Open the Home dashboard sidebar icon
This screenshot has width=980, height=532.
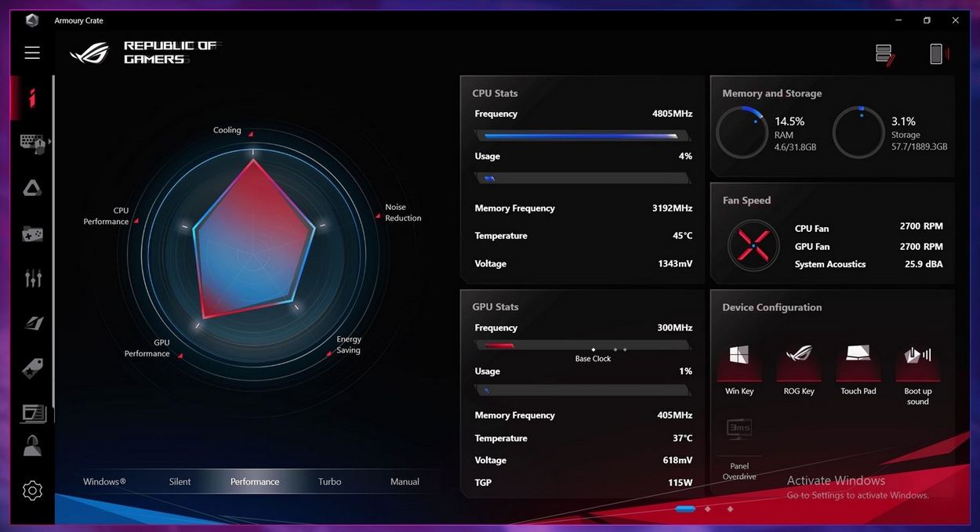[x=32, y=98]
